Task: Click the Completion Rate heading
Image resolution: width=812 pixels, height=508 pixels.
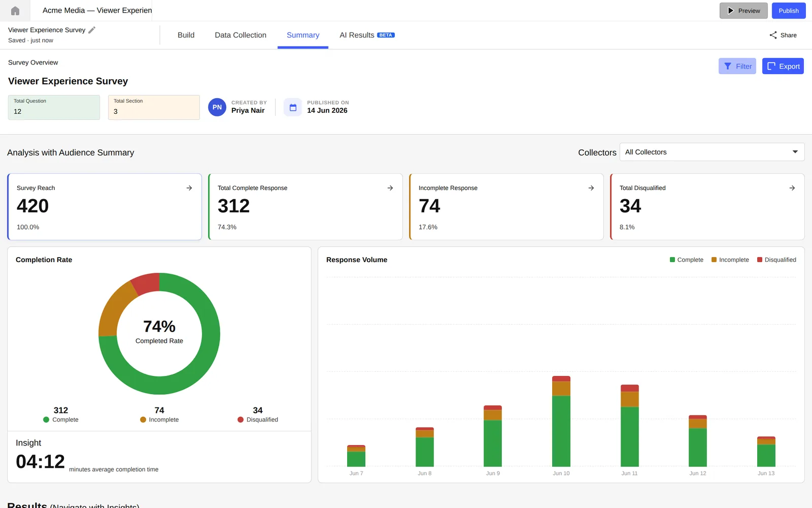Action: [44, 260]
